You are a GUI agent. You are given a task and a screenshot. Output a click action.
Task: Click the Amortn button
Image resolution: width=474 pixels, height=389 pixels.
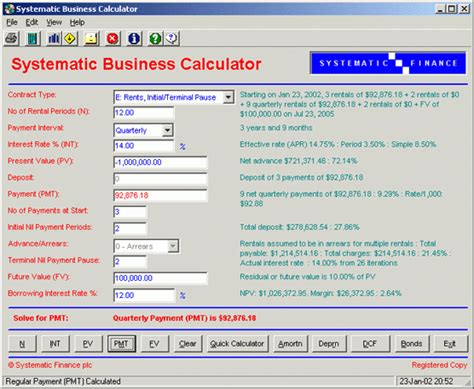pyautogui.click(x=290, y=344)
